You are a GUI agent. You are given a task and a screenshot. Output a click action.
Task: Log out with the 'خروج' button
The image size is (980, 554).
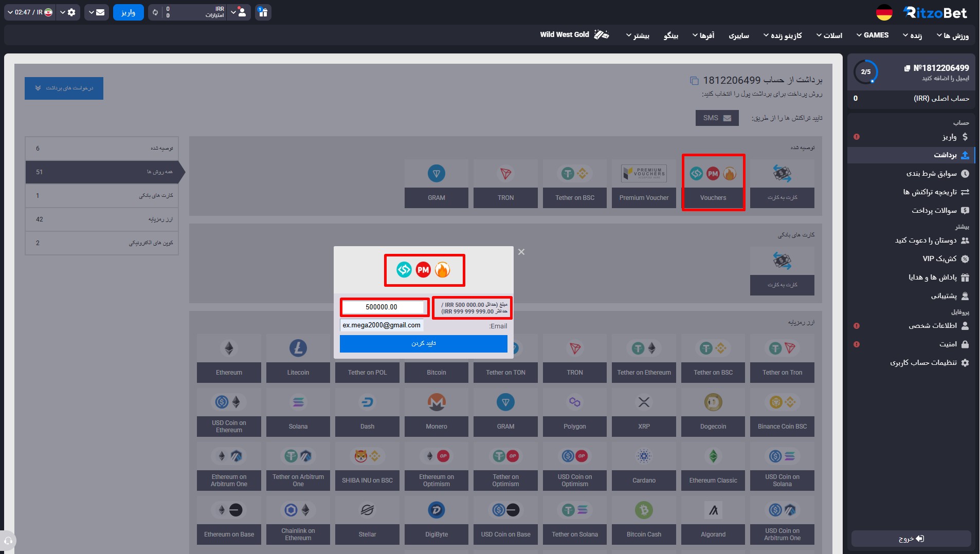coord(911,539)
